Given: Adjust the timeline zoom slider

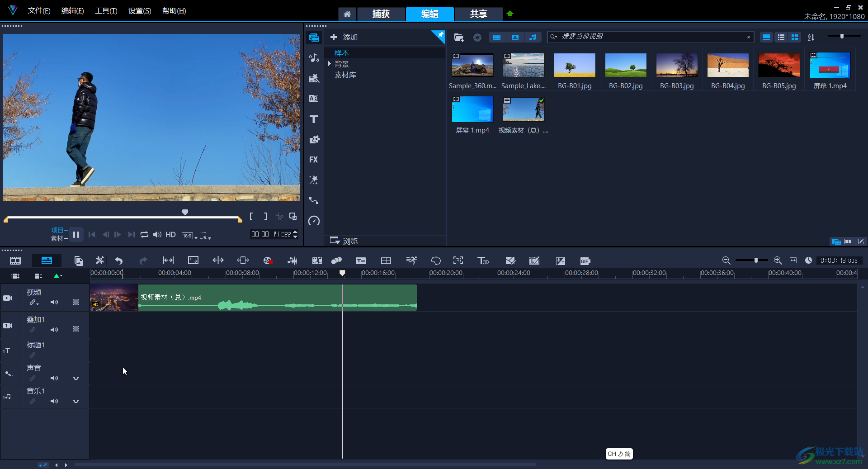Looking at the screenshot, I should (x=756, y=261).
